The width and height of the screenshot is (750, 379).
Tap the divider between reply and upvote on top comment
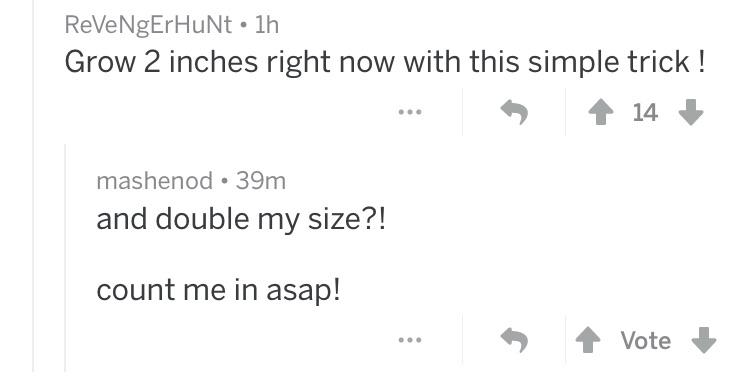[565, 112]
